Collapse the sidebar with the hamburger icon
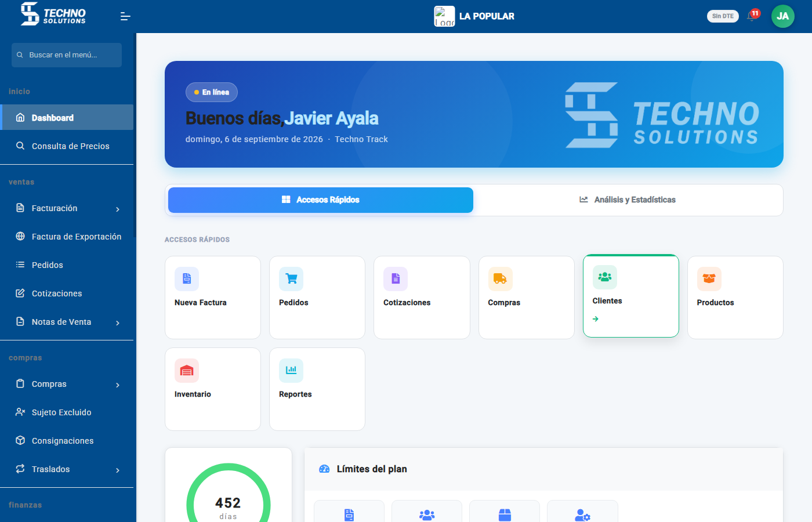The image size is (812, 522). click(x=125, y=16)
